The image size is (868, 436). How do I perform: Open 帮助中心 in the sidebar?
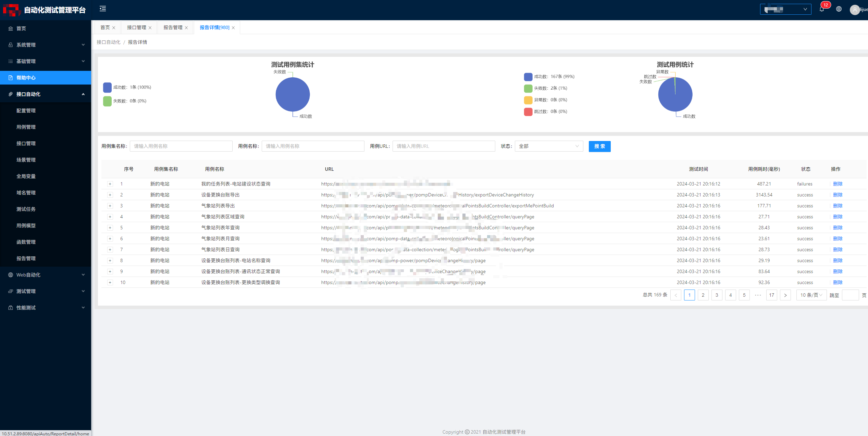tap(46, 78)
